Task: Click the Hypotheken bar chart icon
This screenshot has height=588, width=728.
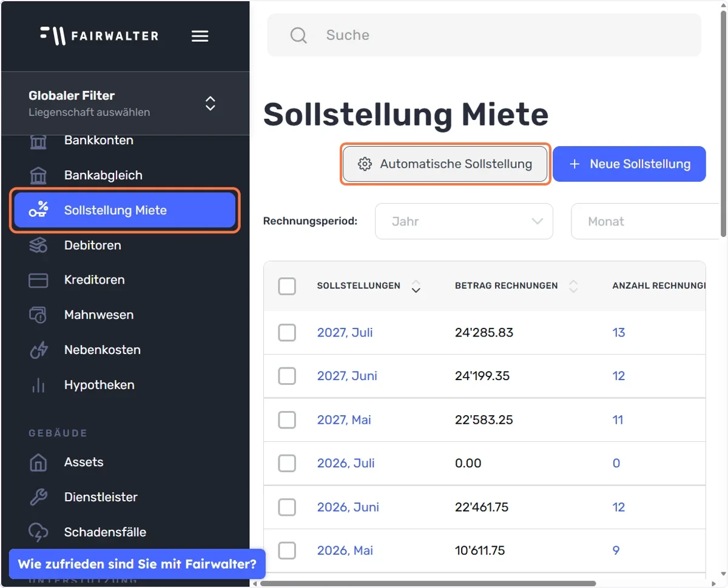Action: 38,385
